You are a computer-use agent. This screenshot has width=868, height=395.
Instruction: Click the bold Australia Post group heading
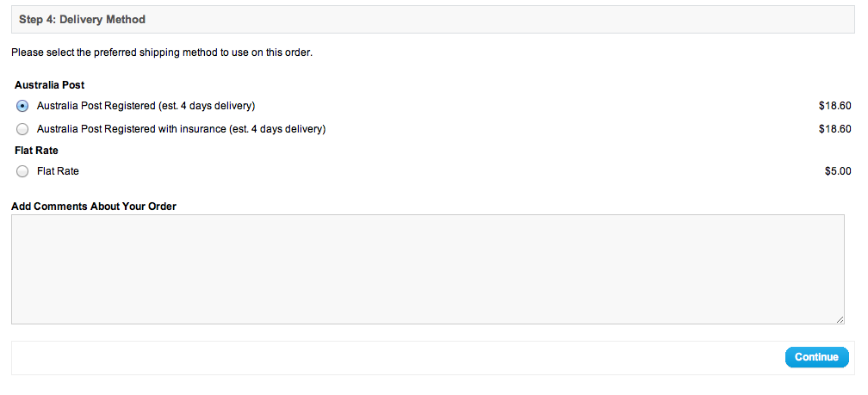pos(50,85)
